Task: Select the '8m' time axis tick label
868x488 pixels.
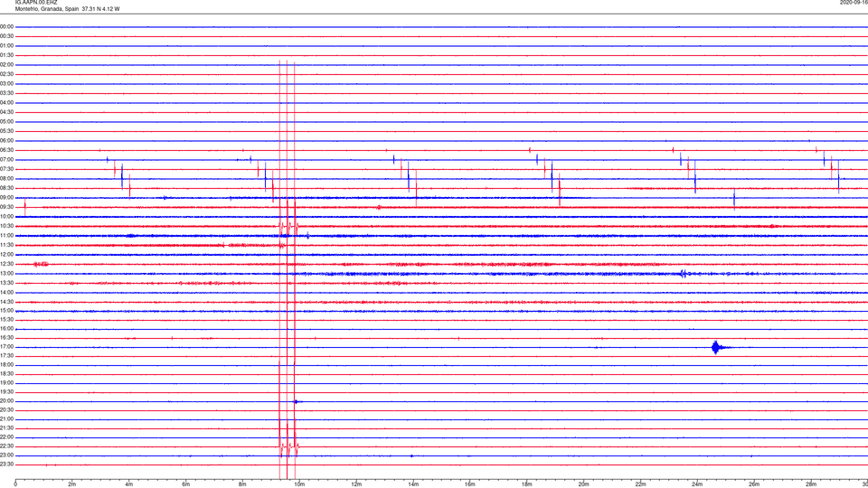Action: point(242,484)
